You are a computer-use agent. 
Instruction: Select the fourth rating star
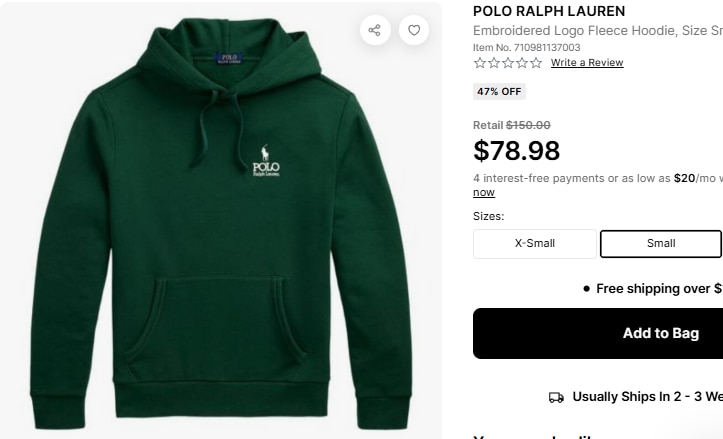(x=522, y=63)
